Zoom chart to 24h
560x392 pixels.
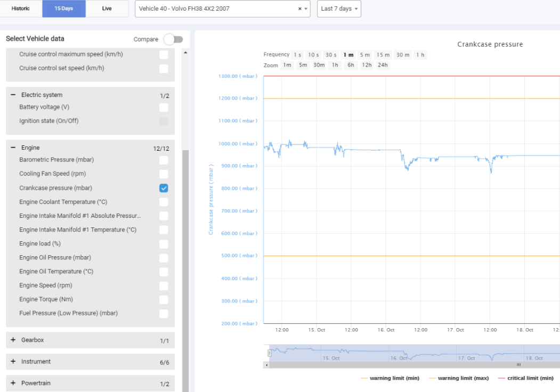coord(383,65)
